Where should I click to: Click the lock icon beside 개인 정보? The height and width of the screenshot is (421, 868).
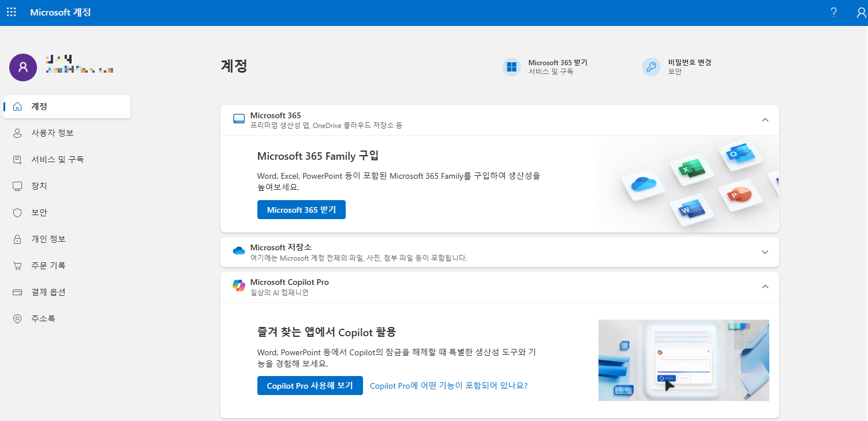point(17,239)
